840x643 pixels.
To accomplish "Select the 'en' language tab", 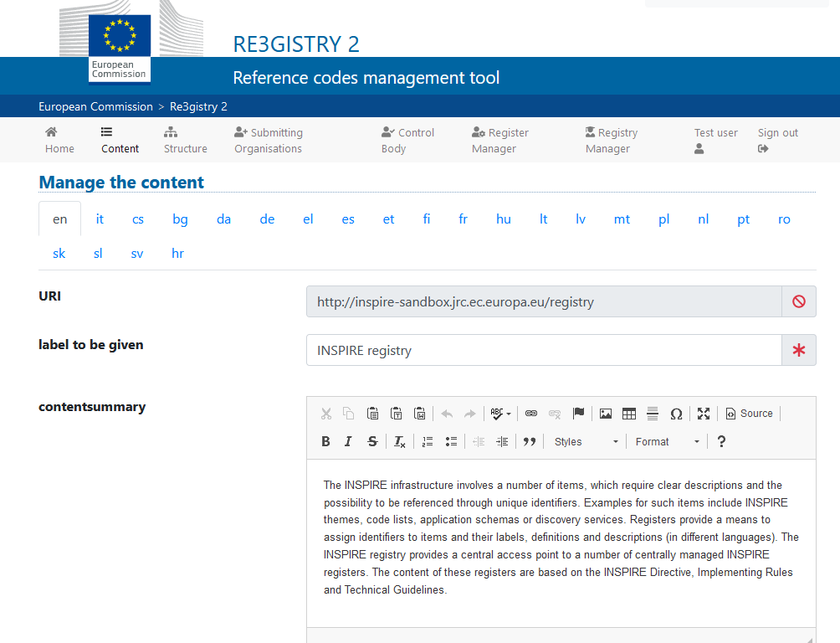I will tap(60, 219).
